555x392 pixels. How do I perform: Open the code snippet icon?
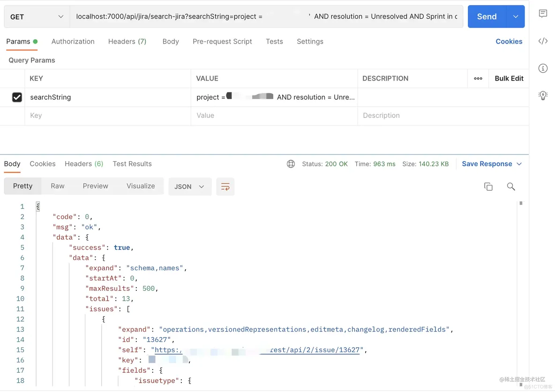pos(543,41)
